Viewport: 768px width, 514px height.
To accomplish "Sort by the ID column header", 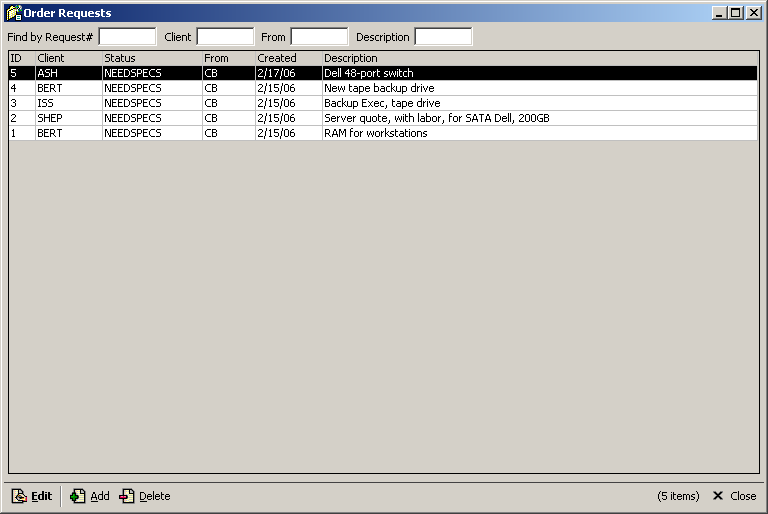I will tap(21, 58).
